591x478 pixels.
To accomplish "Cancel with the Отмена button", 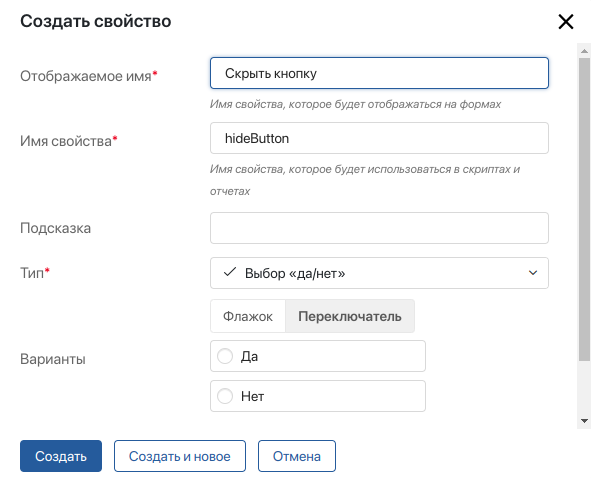I will (x=297, y=456).
